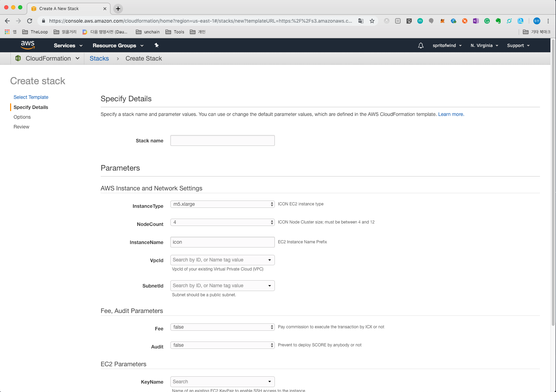Click the Google Translate icon in address bar
The height and width of the screenshot is (392, 556).
(x=361, y=21)
